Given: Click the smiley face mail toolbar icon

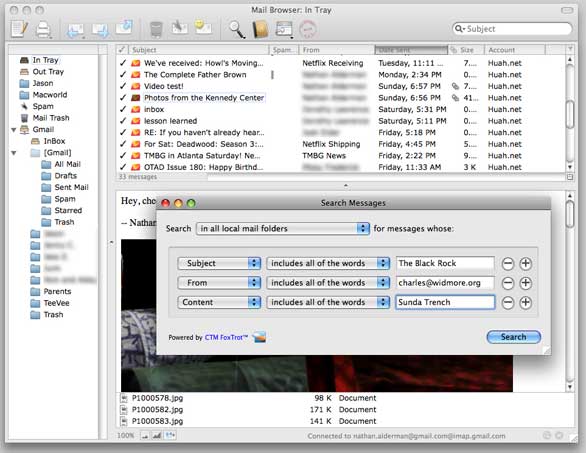Looking at the screenshot, I should [x=203, y=28].
